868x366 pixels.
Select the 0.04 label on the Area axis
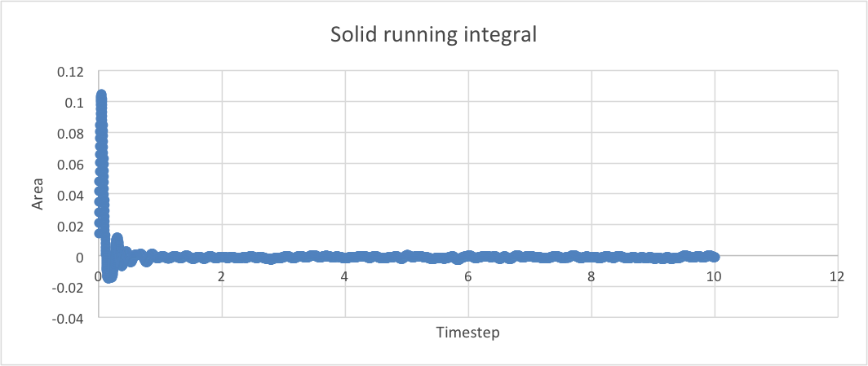(71, 196)
